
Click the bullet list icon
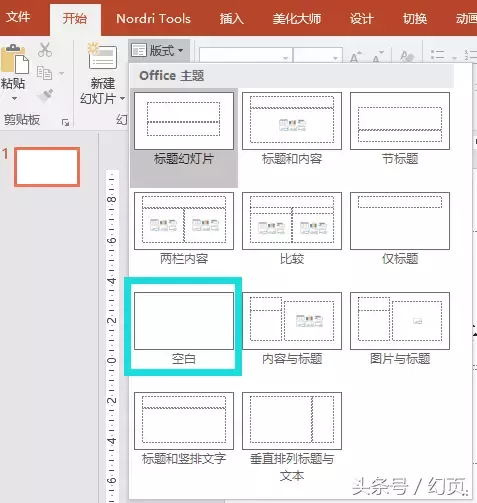click(437, 55)
